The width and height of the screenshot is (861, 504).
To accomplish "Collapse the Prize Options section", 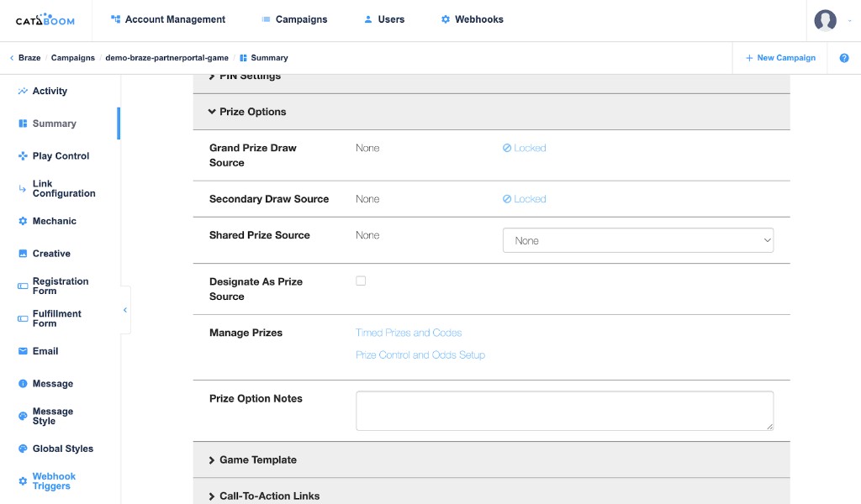I will pyautogui.click(x=252, y=112).
